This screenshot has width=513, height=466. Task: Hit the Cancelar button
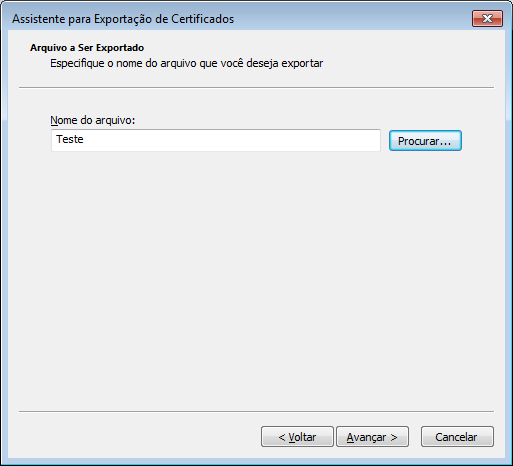tap(457, 437)
